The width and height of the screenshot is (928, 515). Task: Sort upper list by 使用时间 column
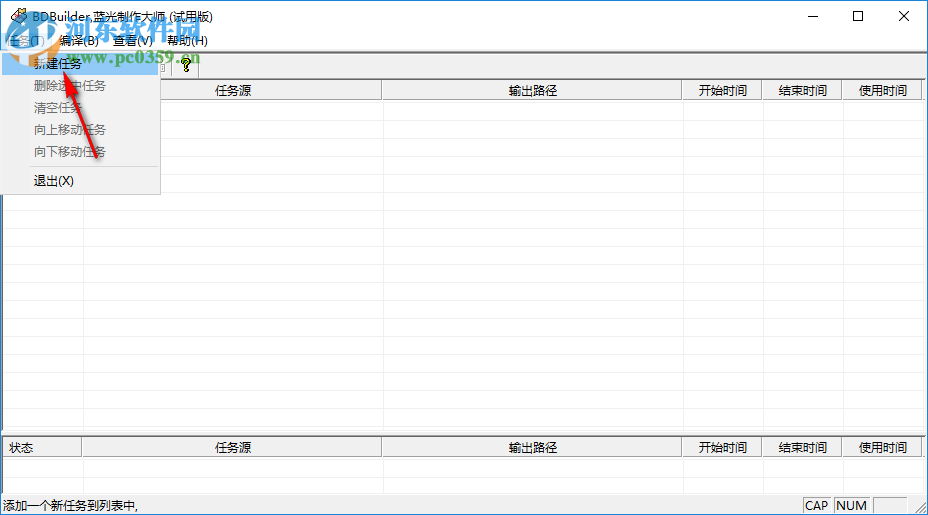[x=882, y=91]
